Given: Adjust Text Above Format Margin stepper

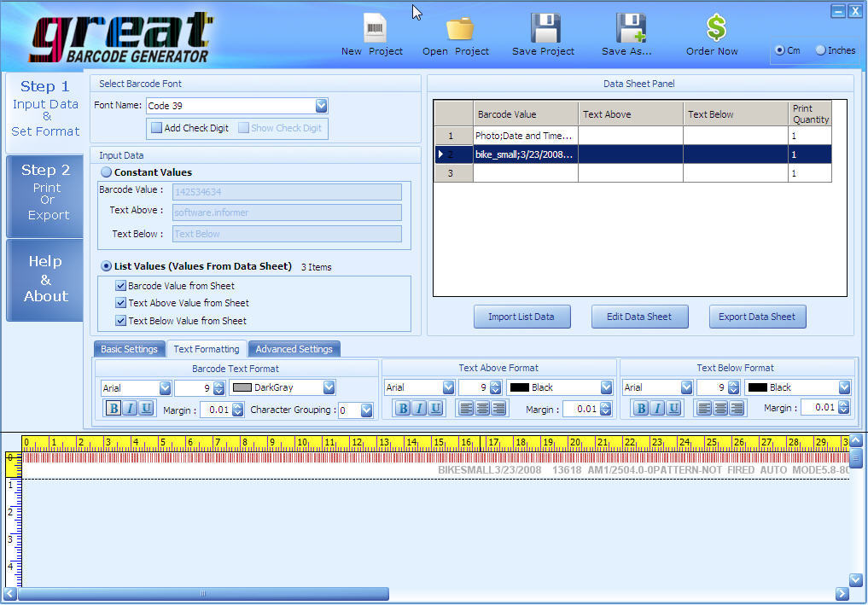Looking at the screenshot, I should [x=606, y=409].
